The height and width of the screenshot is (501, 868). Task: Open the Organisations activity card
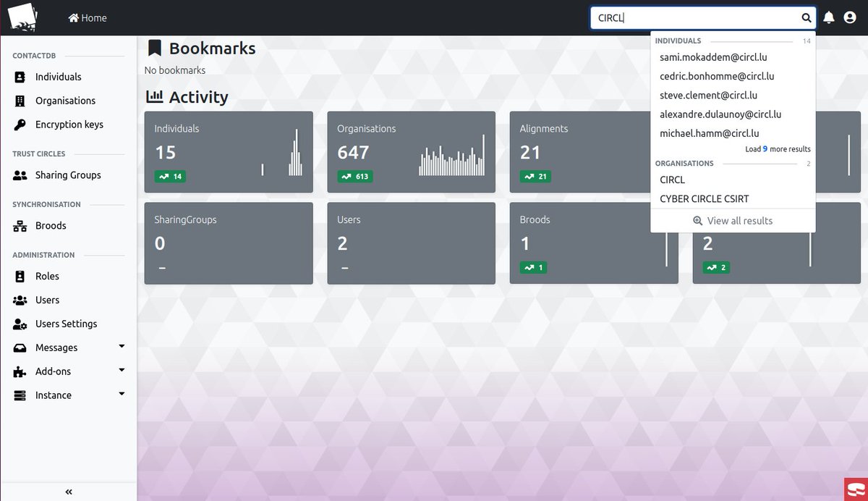[x=411, y=152]
